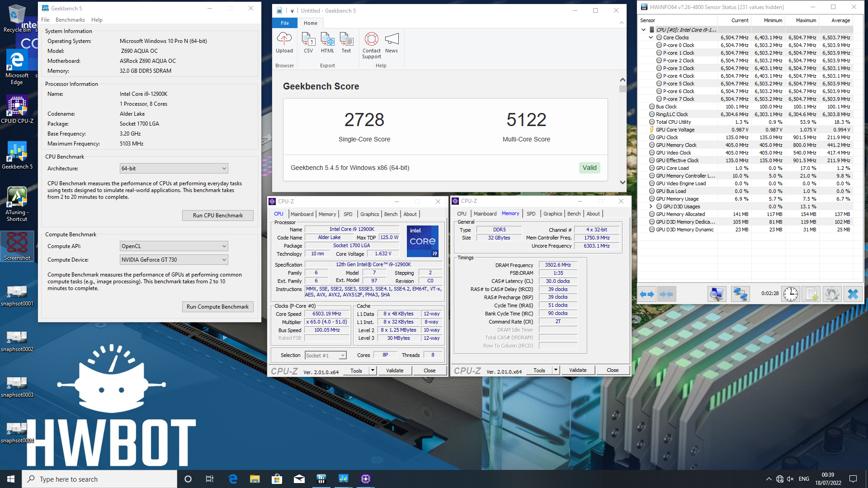
Task: Open the notification center icon
Action: (853, 479)
